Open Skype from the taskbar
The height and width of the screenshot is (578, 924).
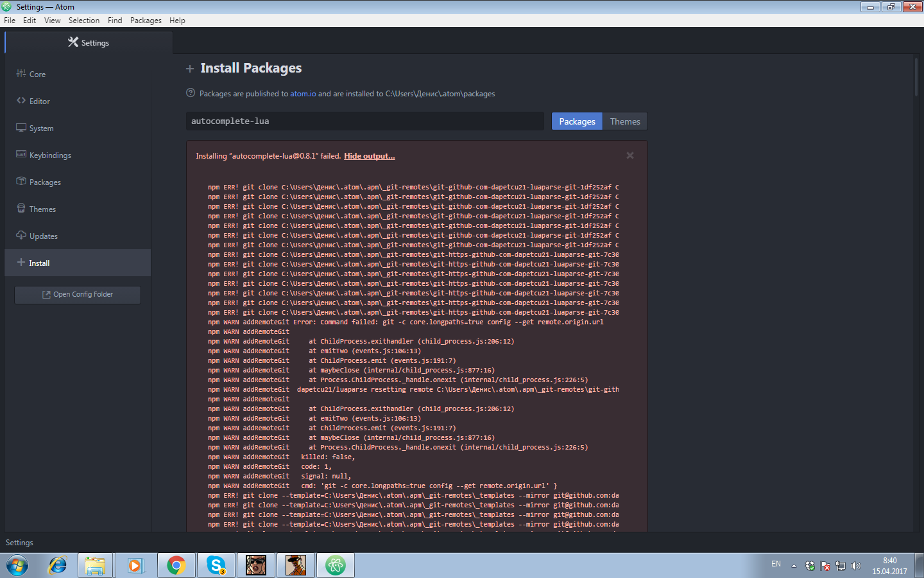pyautogui.click(x=216, y=566)
